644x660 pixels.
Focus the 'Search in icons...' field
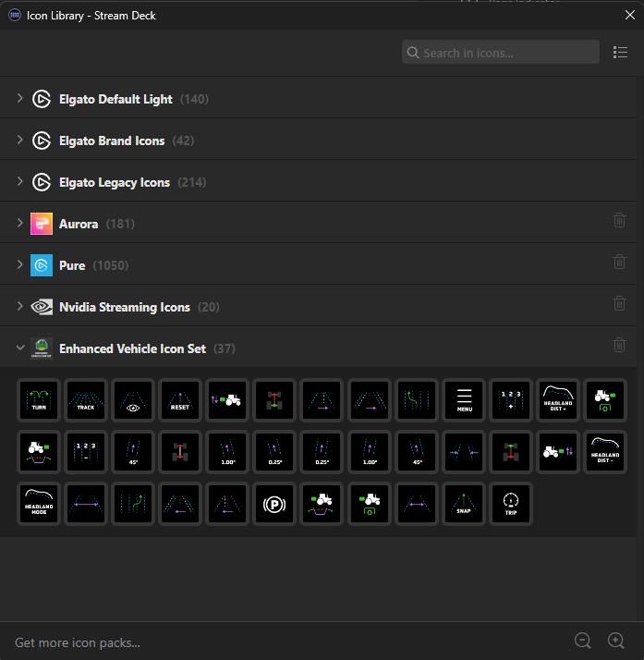(x=501, y=52)
